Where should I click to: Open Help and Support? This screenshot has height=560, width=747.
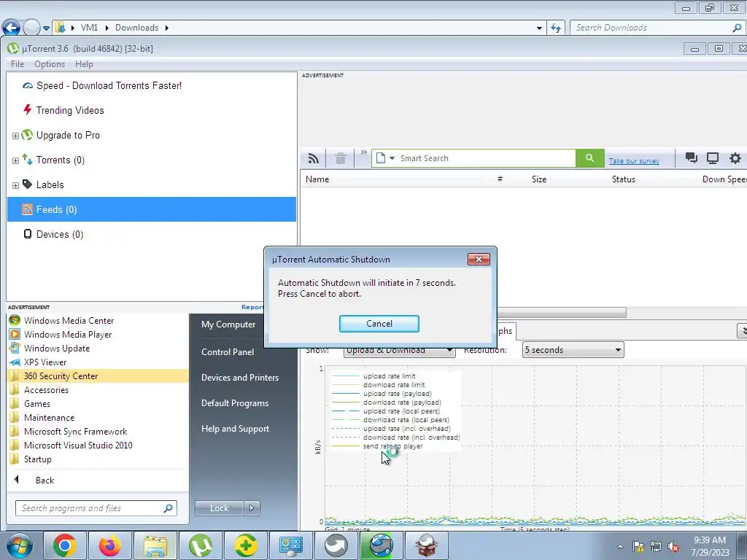[235, 429]
